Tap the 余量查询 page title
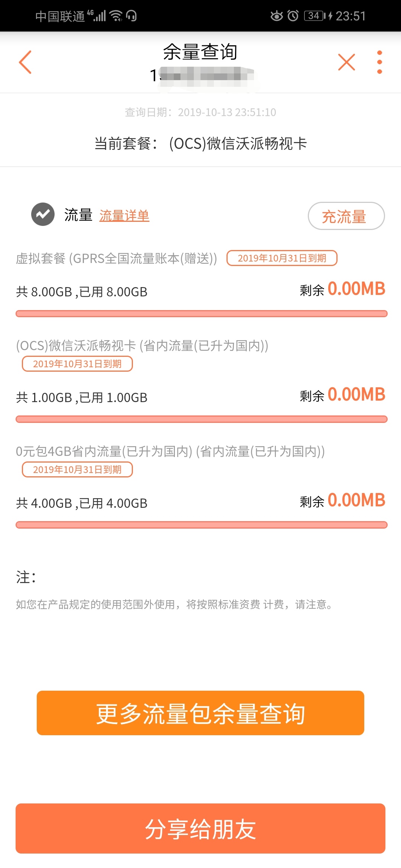 (200, 52)
